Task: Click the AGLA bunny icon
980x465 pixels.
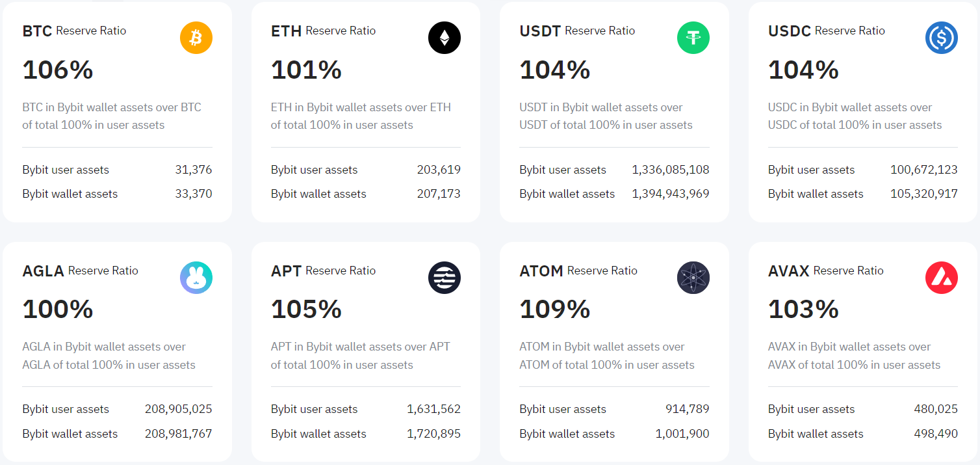Action: [196, 278]
